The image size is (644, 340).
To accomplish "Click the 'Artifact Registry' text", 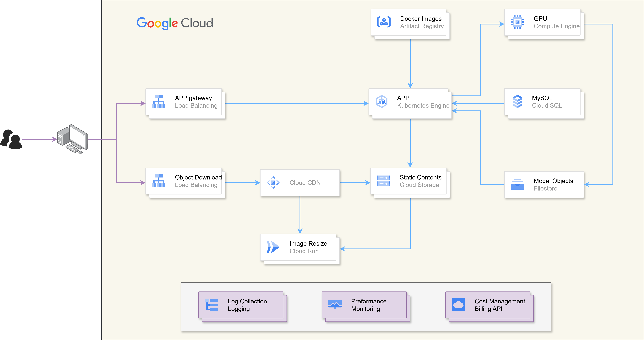I will 422,26.
